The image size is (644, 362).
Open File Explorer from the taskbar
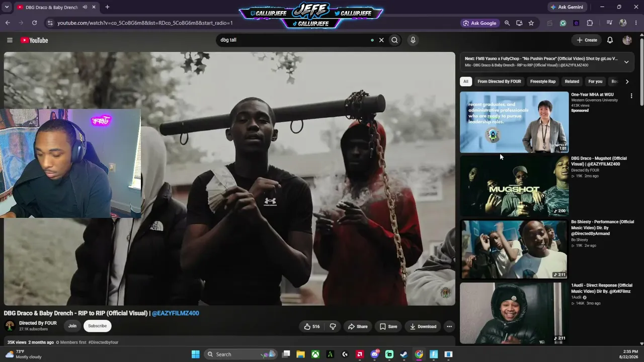300,354
